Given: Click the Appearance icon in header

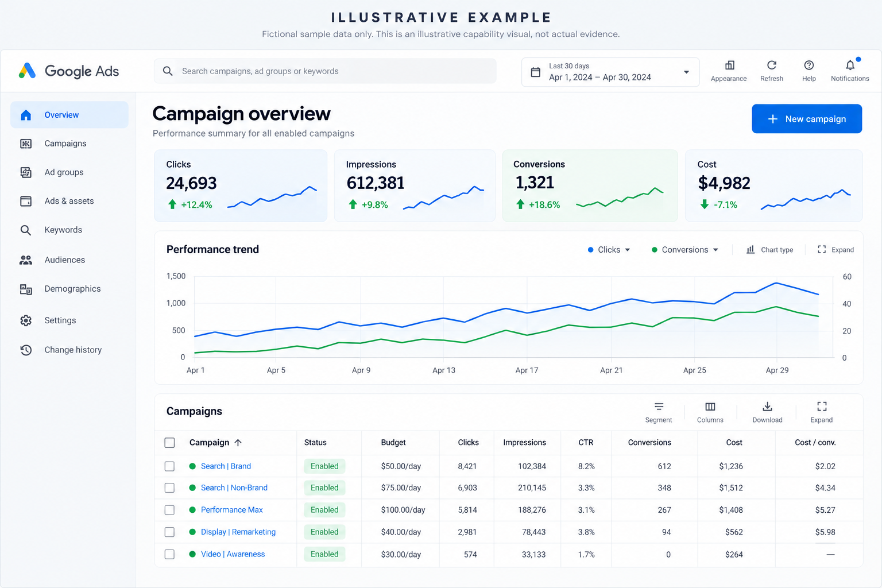Looking at the screenshot, I should (x=729, y=65).
